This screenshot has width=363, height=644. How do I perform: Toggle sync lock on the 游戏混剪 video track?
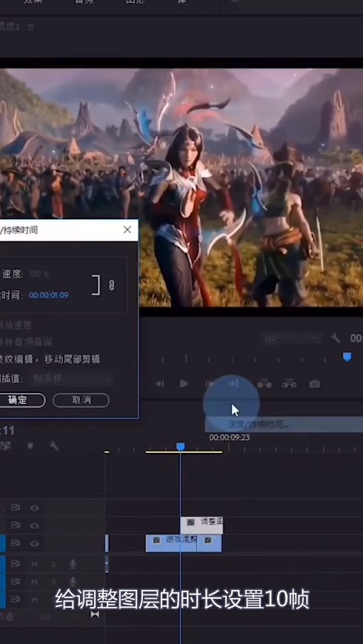pyautogui.click(x=16, y=543)
